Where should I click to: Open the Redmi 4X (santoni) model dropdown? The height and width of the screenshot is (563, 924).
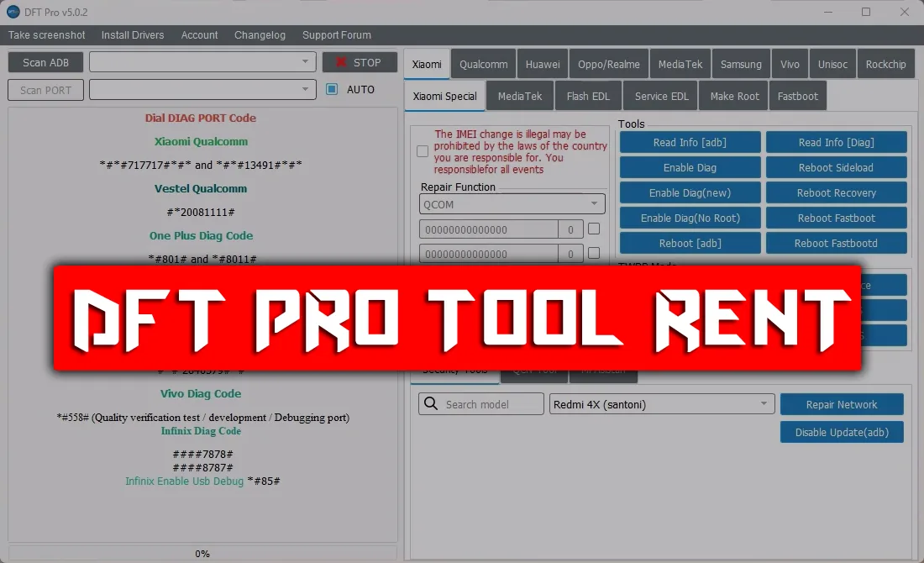point(764,404)
